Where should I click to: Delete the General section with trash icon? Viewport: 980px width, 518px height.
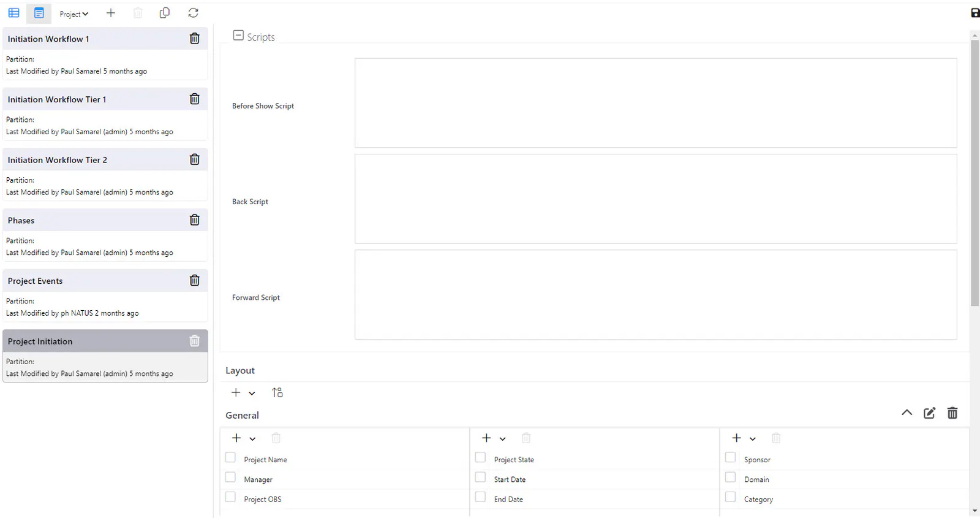(952, 413)
